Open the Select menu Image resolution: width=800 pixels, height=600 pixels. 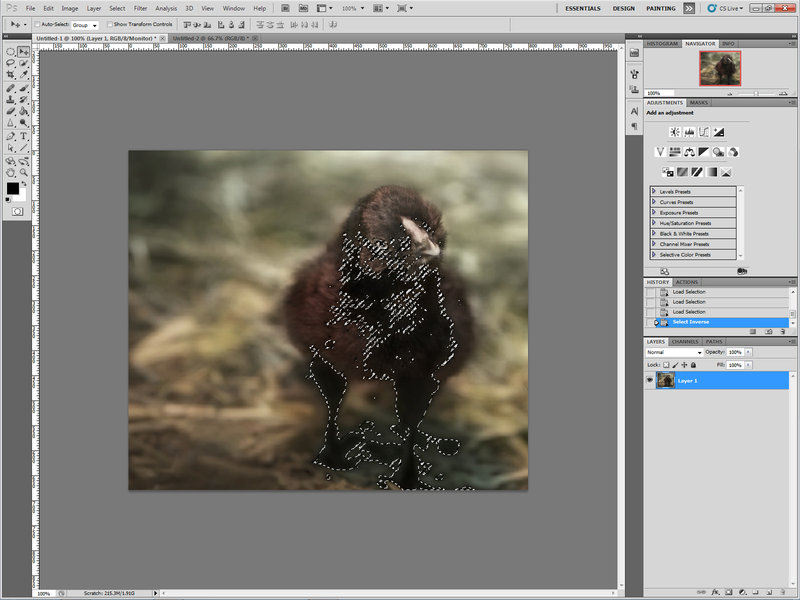coord(117,8)
